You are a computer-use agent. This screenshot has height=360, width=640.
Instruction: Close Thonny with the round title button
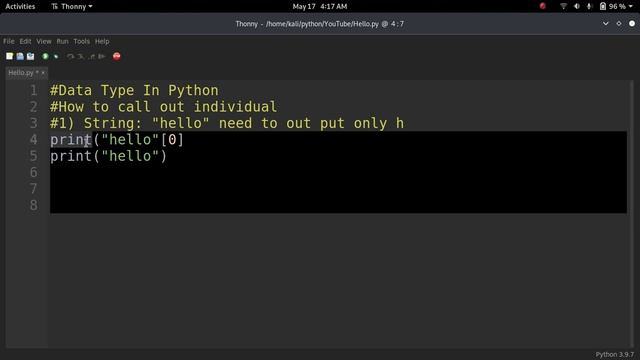point(632,24)
